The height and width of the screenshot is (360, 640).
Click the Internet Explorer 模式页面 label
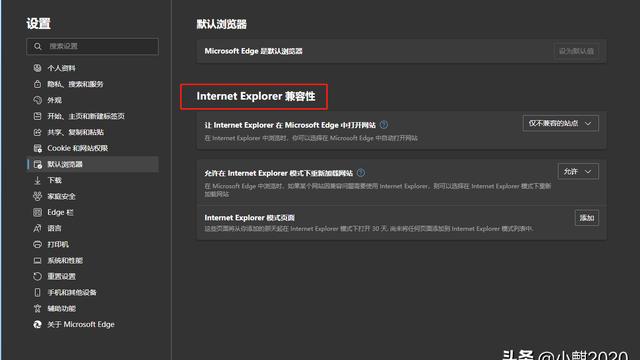click(x=249, y=218)
